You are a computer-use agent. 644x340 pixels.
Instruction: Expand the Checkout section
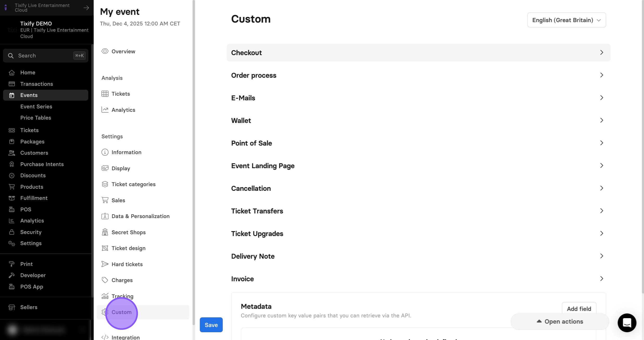[x=418, y=53]
